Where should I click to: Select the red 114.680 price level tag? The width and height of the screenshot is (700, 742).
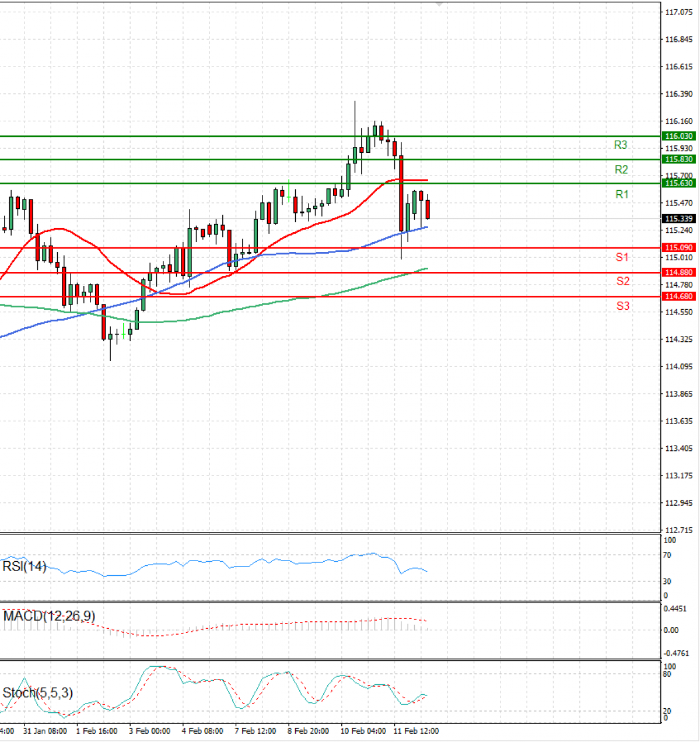click(678, 296)
